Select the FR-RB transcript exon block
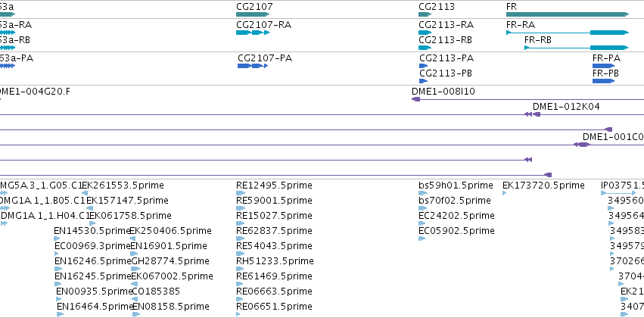 coord(609,48)
